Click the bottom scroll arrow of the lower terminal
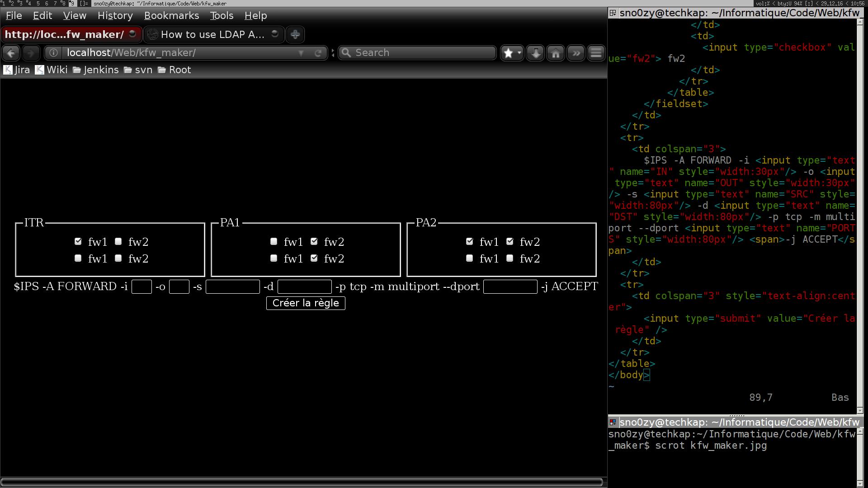 860,483
